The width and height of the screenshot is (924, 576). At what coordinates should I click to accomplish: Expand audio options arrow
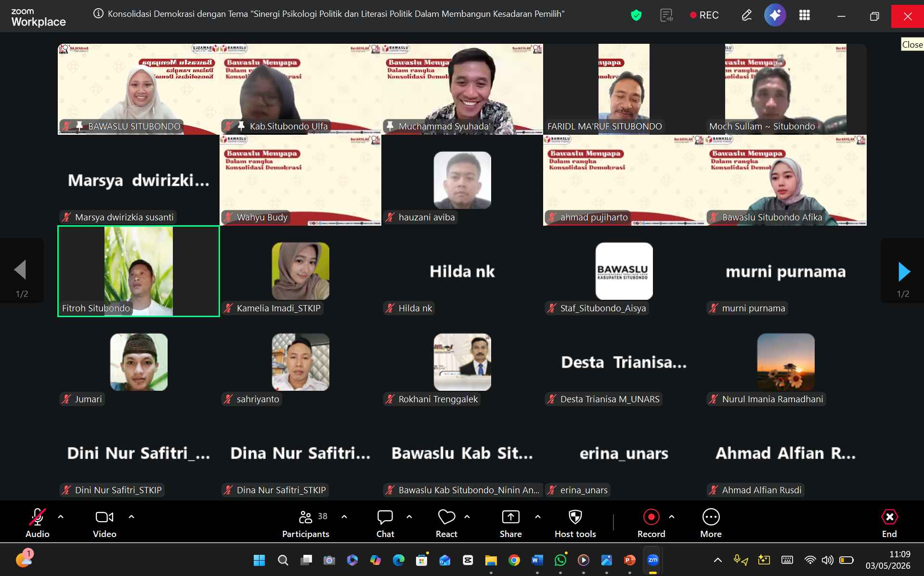(x=61, y=517)
